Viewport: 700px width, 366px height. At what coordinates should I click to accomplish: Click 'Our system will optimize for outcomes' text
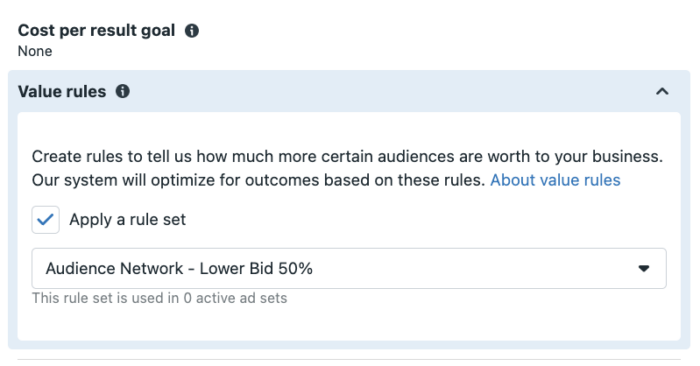(x=258, y=180)
